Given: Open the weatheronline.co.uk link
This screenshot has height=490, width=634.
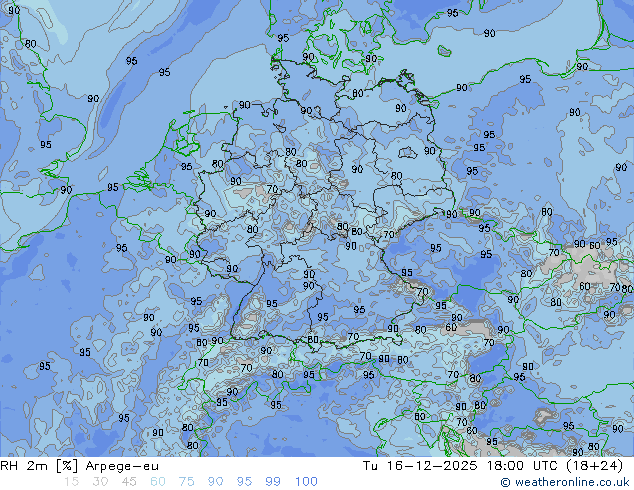Looking at the screenshot, I should pos(565,482).
